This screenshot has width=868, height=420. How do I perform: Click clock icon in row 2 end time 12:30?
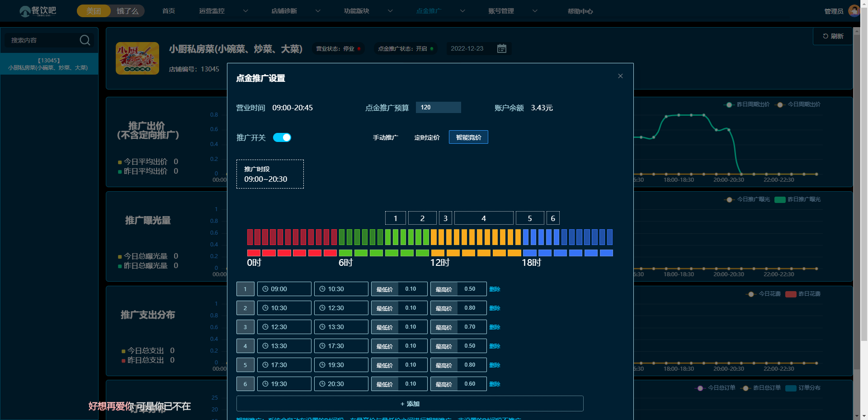pyautogui.click(x=322, y=308)
